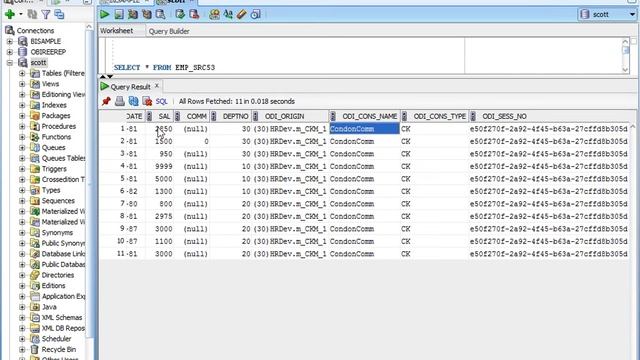Run the SQL statement with green arrow

104,14
